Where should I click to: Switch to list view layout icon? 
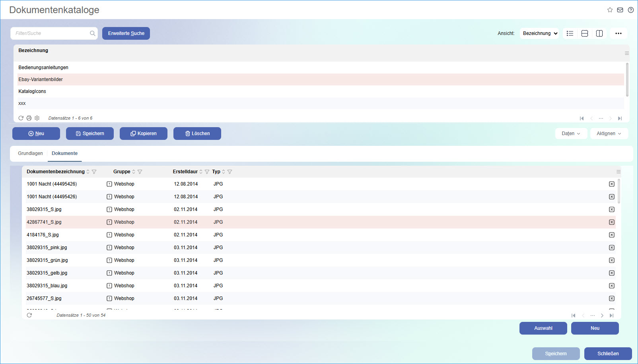pyautogui.click(x=570, y=33)
